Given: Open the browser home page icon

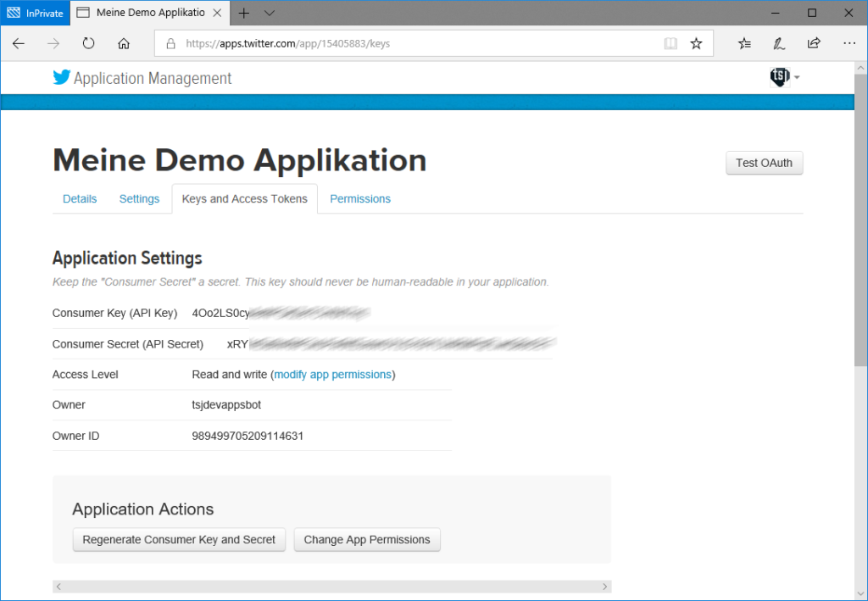Looking at the screenshot, I should point(124,44).
